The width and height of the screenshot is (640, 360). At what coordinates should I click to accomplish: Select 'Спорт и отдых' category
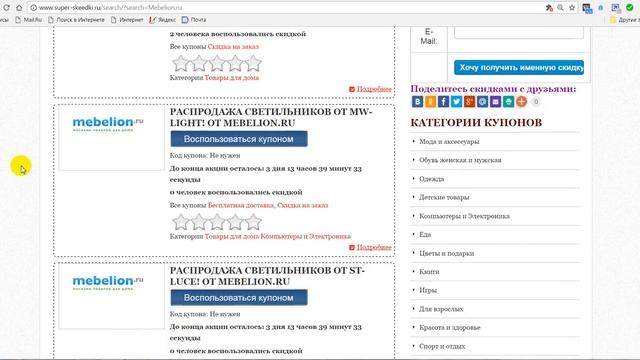click(442, 346)
